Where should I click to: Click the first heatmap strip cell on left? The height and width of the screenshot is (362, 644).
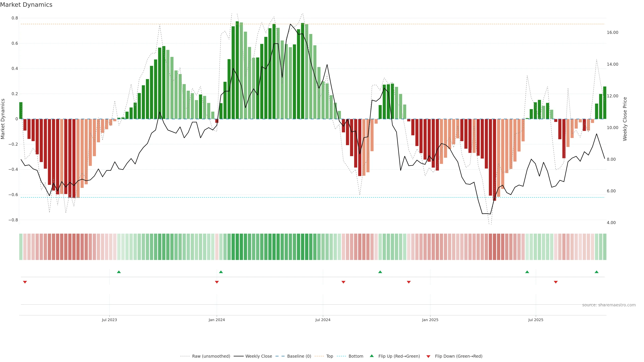click(21, 247)
